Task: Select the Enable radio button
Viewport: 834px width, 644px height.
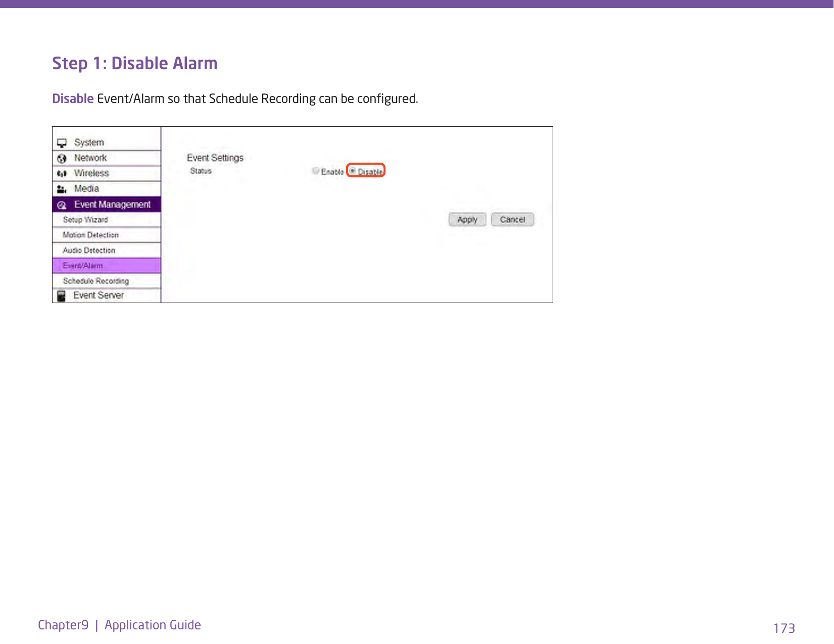Action: 316,171
